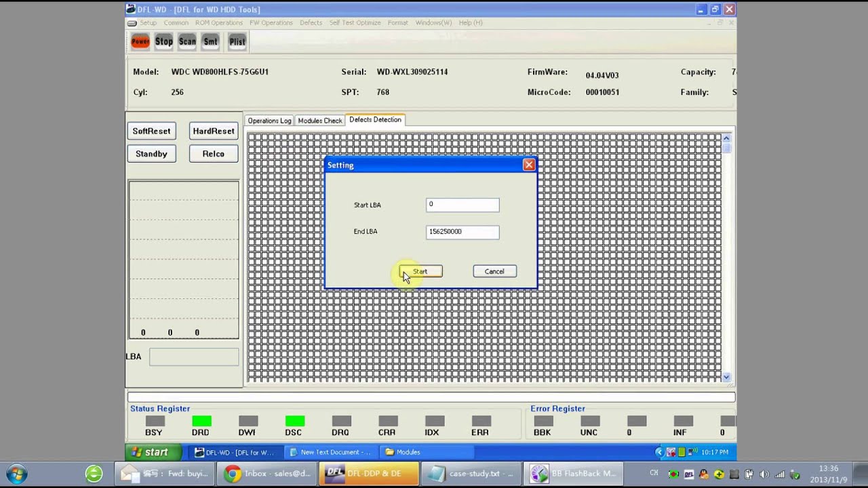Click the CRR status indicator
The image size is (868, 488).
click(x=388, y=421)
